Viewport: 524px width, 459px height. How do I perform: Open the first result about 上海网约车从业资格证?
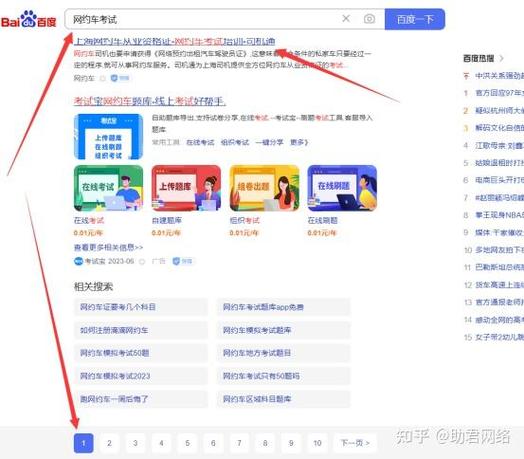[x=174, y=41]
